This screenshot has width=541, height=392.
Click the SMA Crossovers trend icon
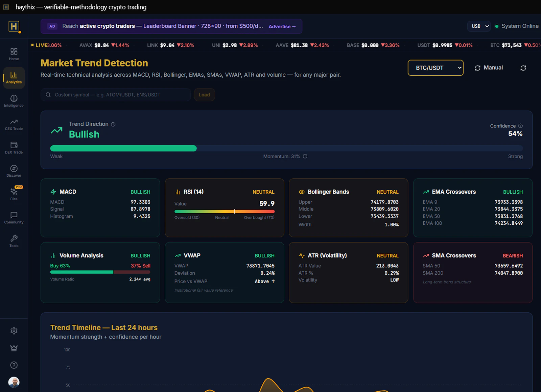(426, 255)
